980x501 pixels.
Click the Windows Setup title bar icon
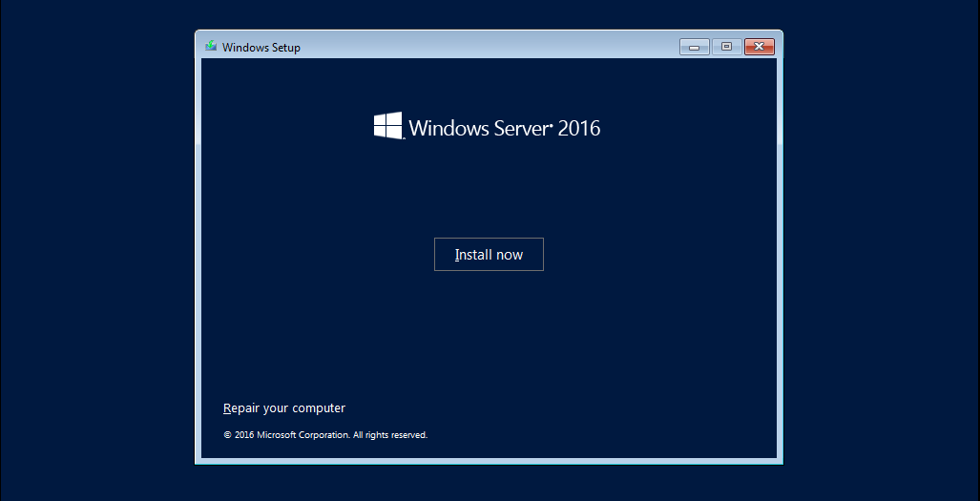[x=211, y=46]
